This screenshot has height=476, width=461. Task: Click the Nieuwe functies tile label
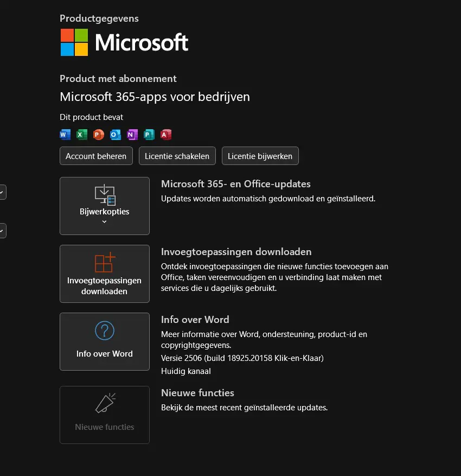pyautogui.click(x=104, y=427)
